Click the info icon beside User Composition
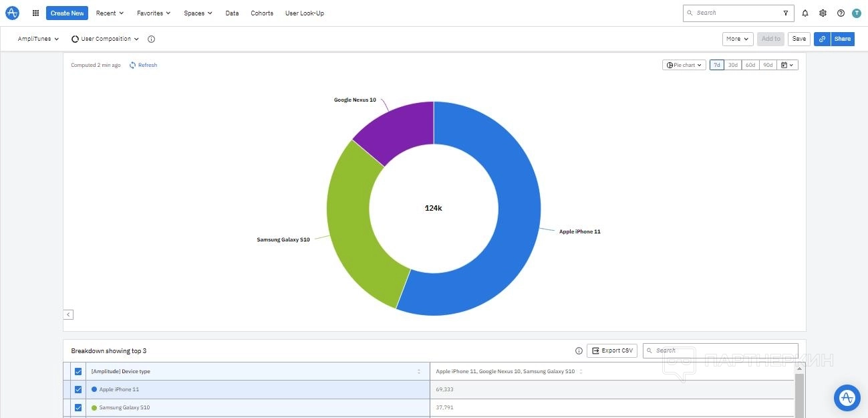The width and height of the screenshot is (868, 418). (x=151, y=39)
